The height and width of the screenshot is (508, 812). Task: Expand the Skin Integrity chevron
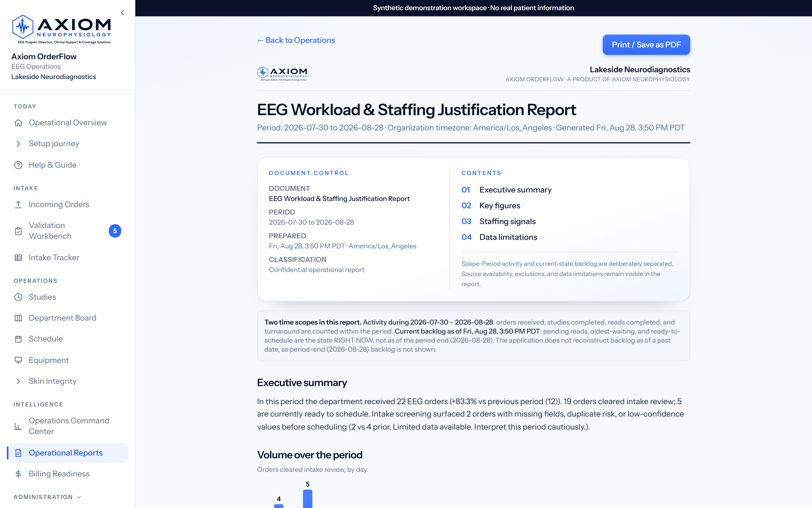tap(18, 381)
